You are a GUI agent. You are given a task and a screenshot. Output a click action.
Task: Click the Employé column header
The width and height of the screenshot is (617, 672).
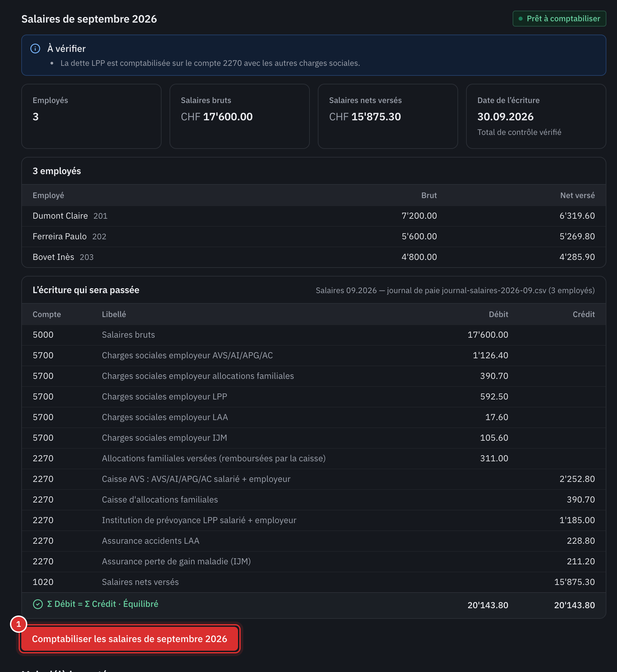pos(49,195)
